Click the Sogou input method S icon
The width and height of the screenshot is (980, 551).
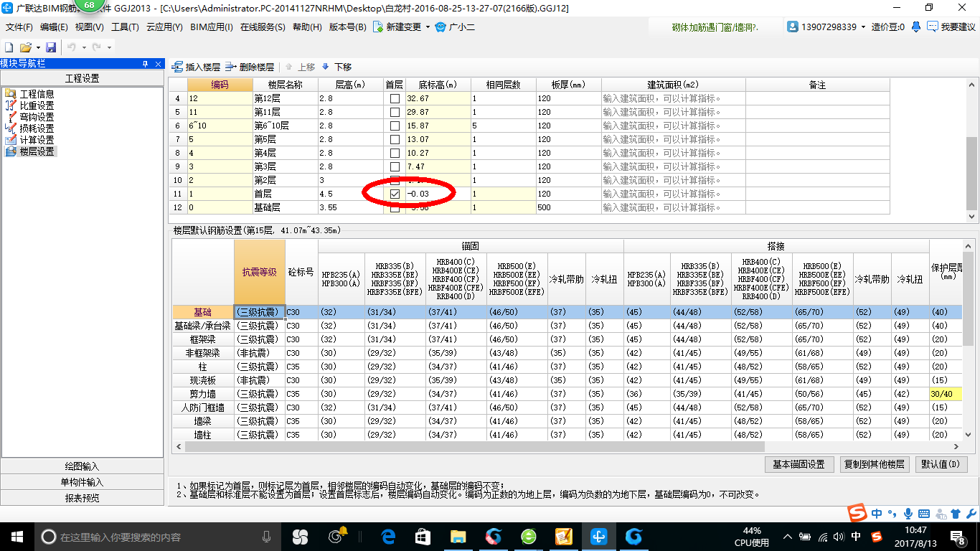858,513
